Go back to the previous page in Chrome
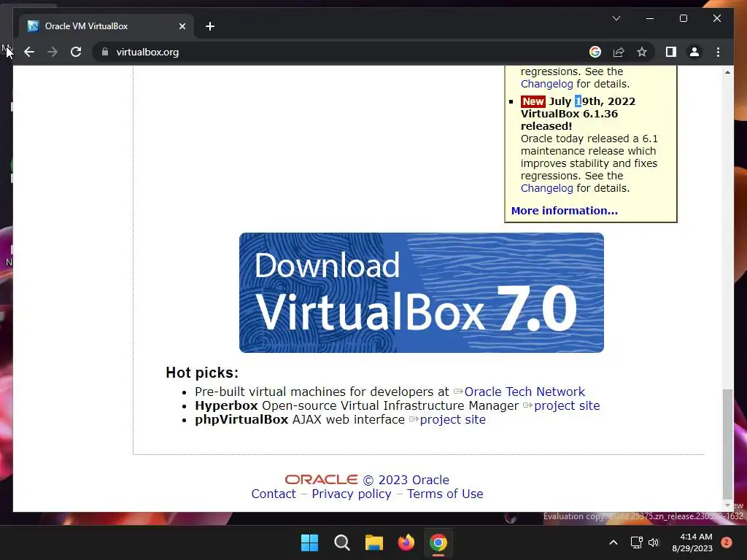 (x=29, y=52)
